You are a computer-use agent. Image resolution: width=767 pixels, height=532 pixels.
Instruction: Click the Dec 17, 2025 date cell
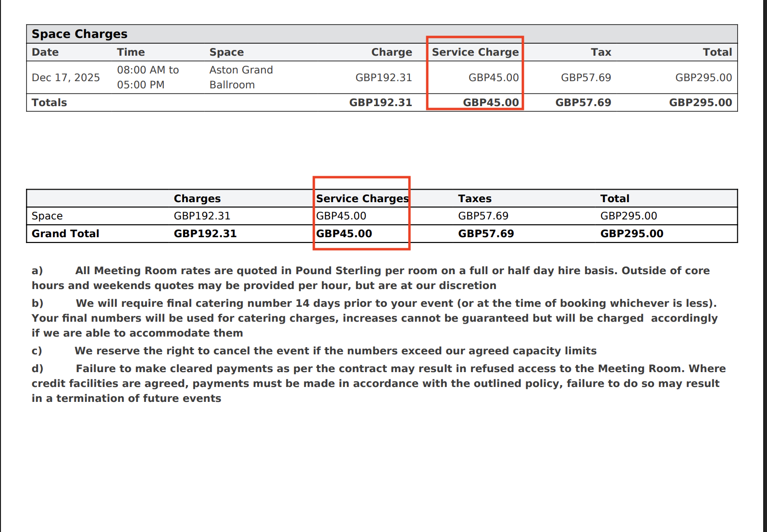(66, 78)
